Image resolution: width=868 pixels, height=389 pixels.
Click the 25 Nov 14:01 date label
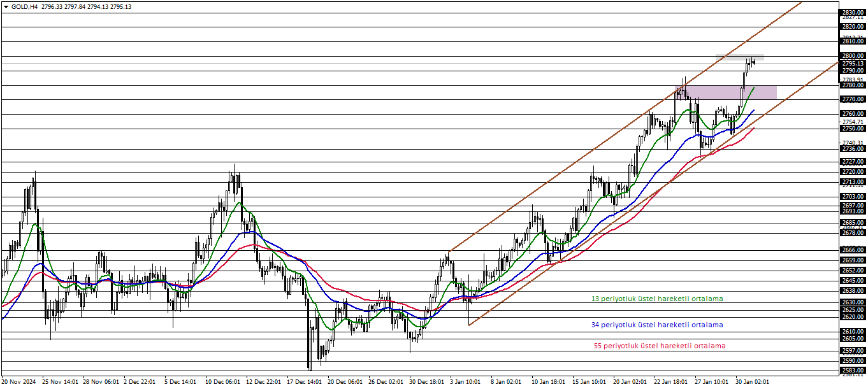tap(60, 382)
